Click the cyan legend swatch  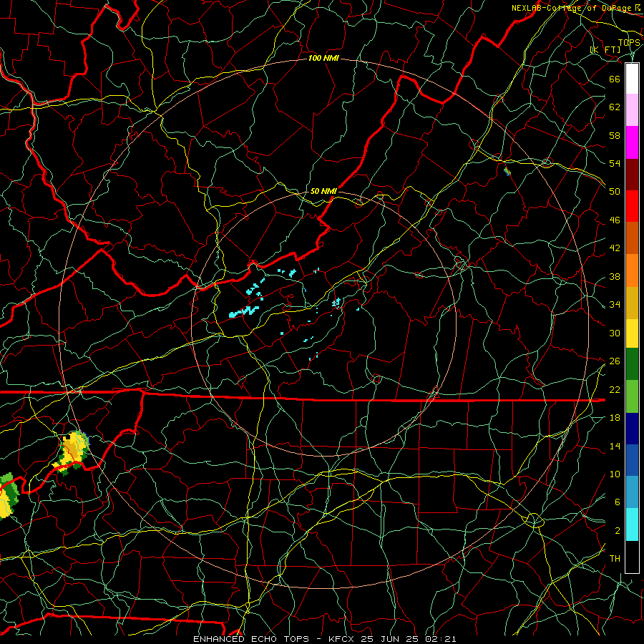tap(632, 525)
